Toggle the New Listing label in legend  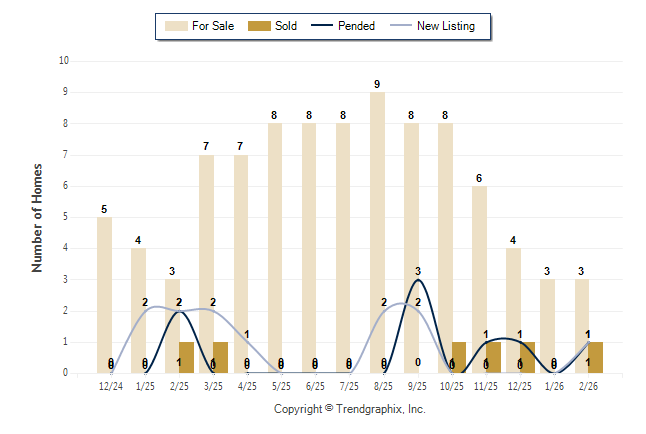445,26
